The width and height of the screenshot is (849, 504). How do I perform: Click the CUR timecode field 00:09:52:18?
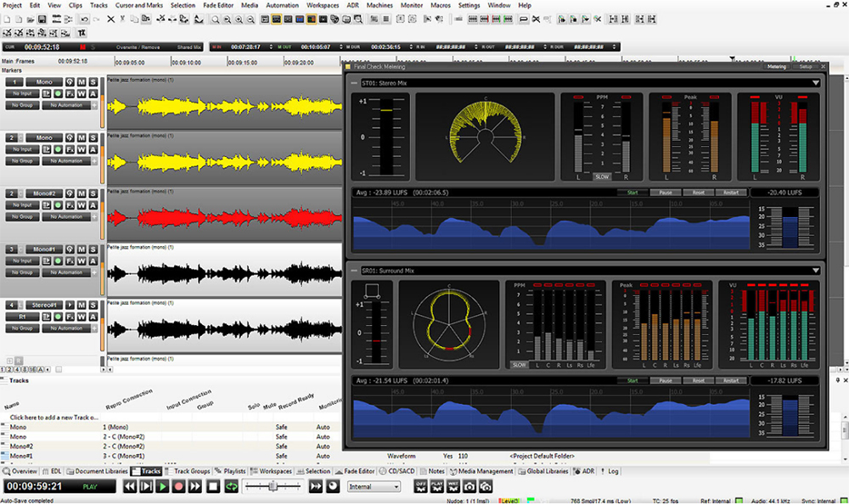tap(42, 48)
